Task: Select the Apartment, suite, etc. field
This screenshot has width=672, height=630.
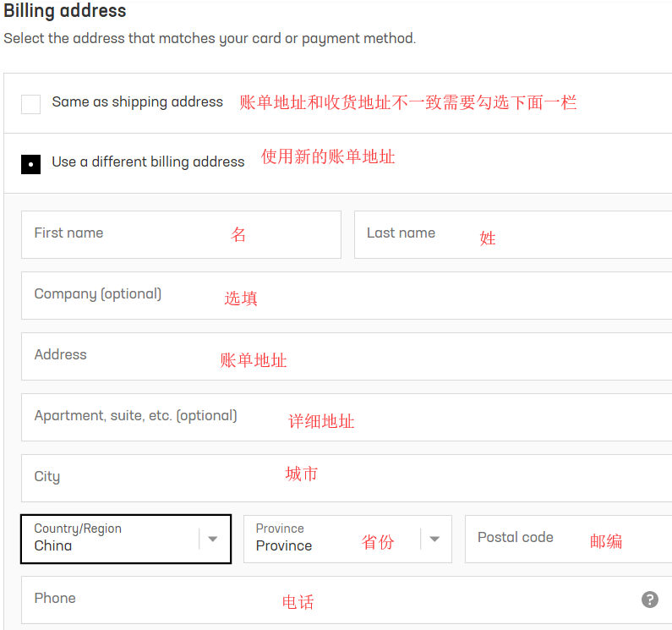Action: (x=347, y=417)
